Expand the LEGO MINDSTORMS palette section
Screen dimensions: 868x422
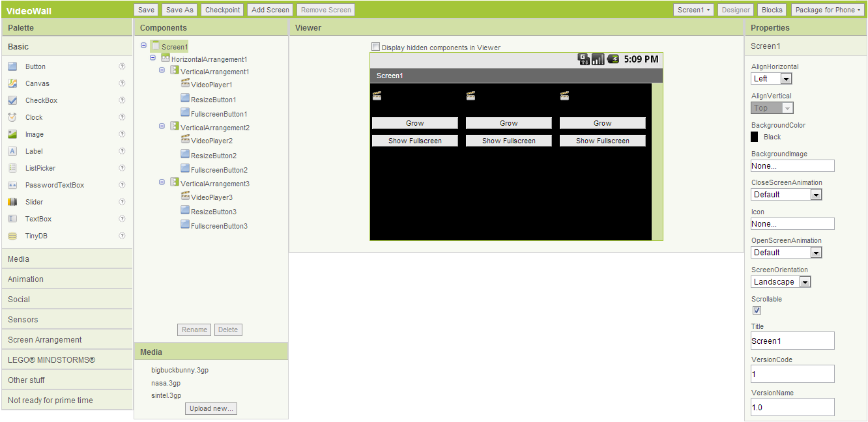coord(67,360)
